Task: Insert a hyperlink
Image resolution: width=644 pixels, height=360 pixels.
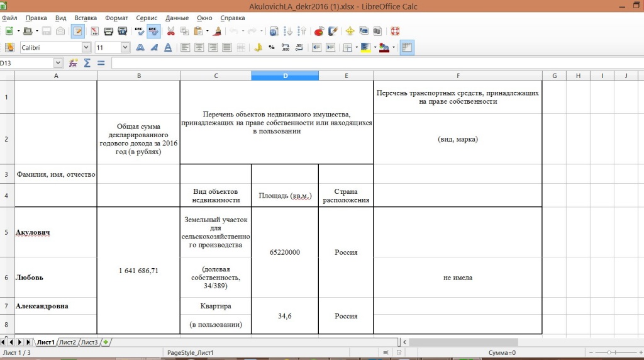Action: pyautogui.click(x=274, y=31)
